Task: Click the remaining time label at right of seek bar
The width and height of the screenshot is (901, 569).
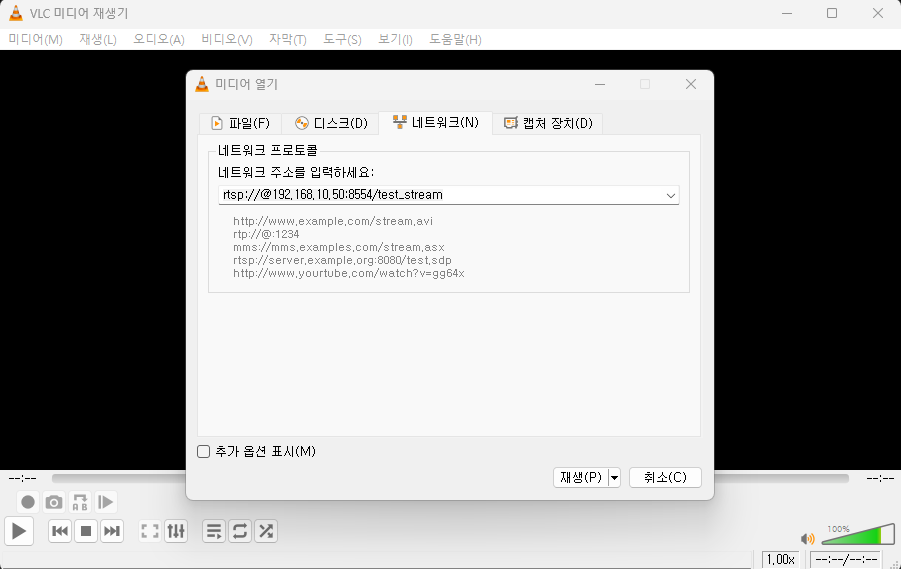Action: (x=880, y=478)
